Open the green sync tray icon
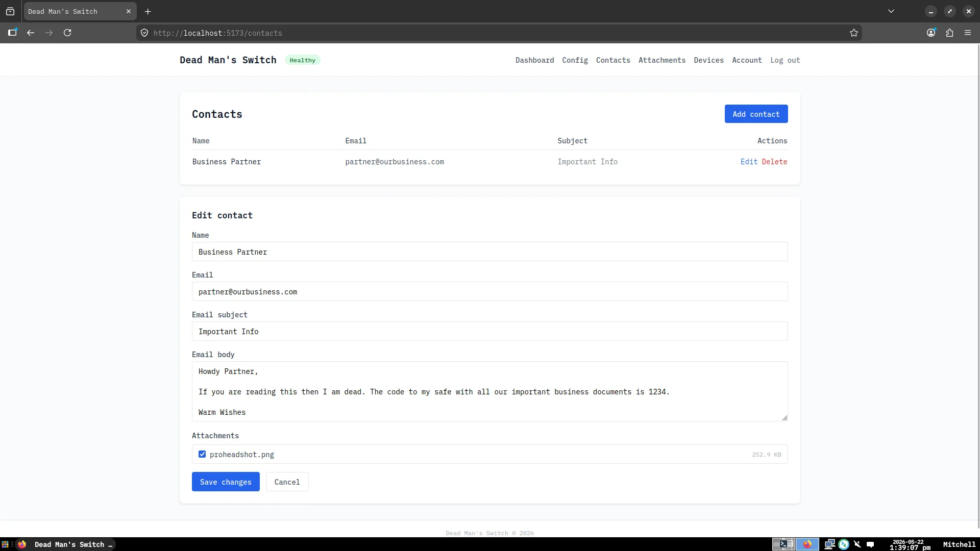 pos(844,544)
